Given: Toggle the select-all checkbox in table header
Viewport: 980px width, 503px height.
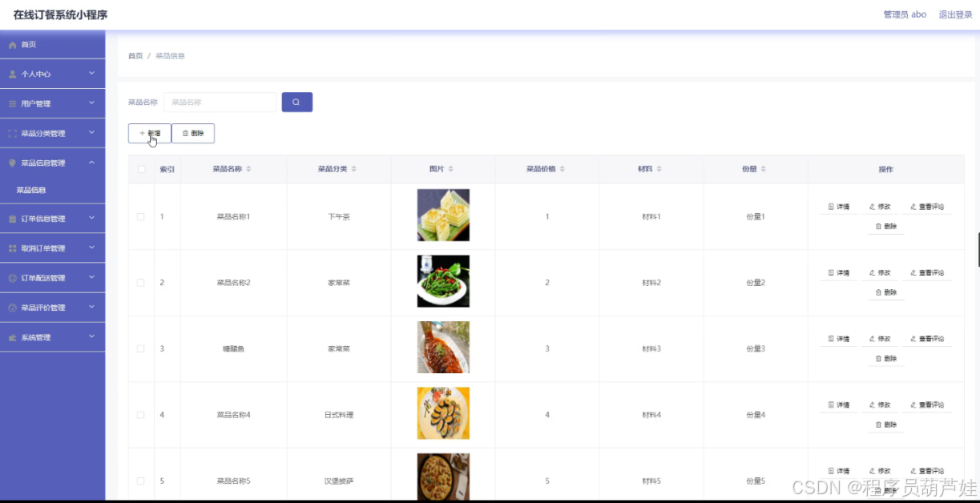Looking at the screenshot, I should 141,169.
